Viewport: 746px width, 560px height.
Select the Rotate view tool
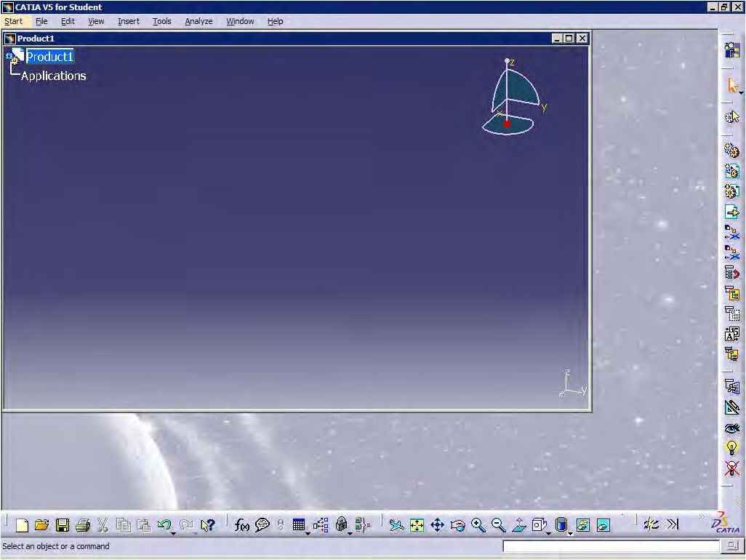(x=457, y=524)
